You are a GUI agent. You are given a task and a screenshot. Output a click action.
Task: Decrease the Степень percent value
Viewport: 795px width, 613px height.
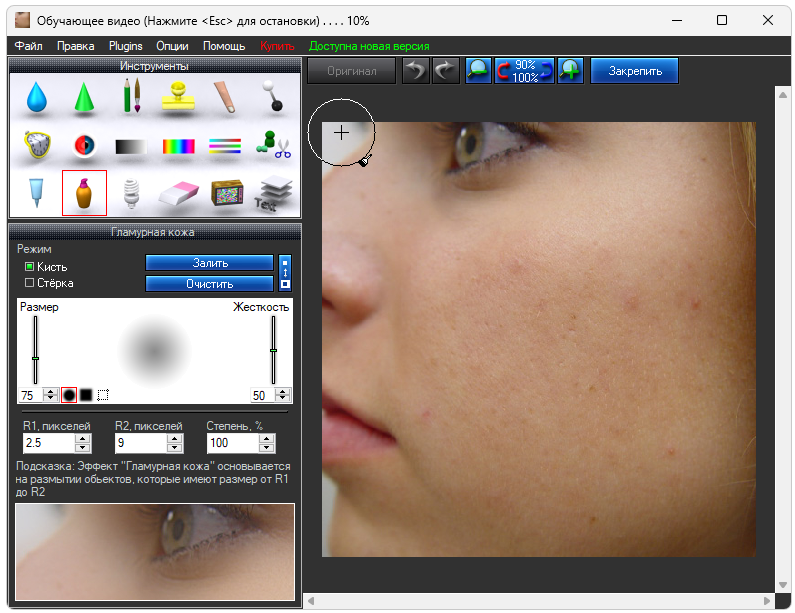click(267, 447)
